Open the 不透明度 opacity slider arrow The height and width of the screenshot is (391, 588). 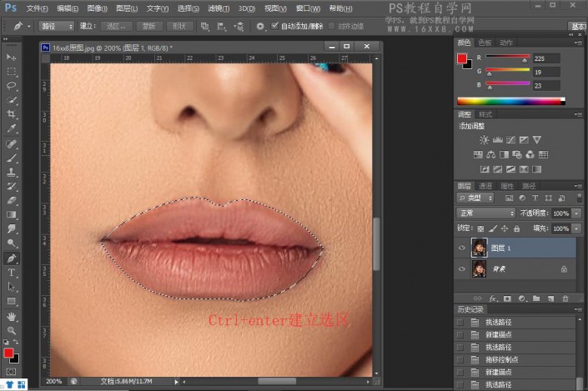576,213
